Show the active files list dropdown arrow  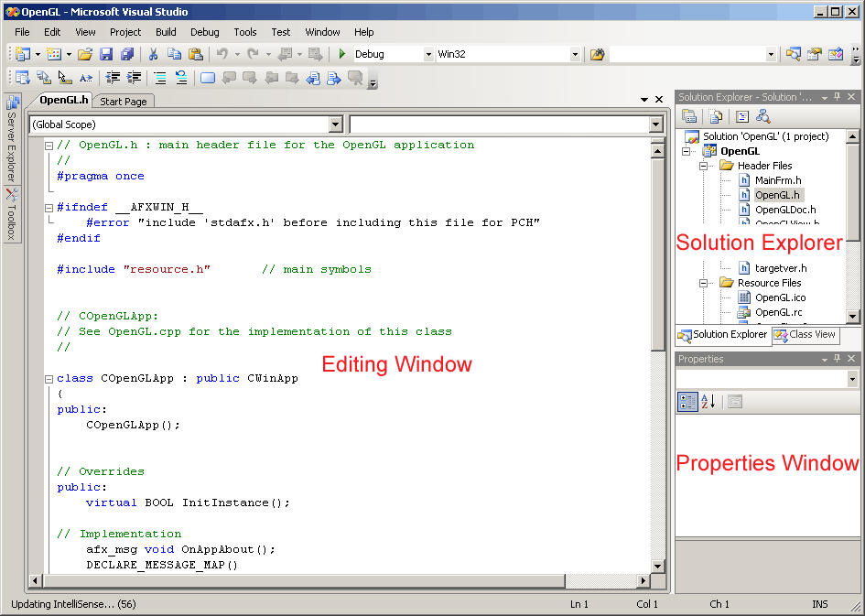pyautogui.click(x=644, y=100)
